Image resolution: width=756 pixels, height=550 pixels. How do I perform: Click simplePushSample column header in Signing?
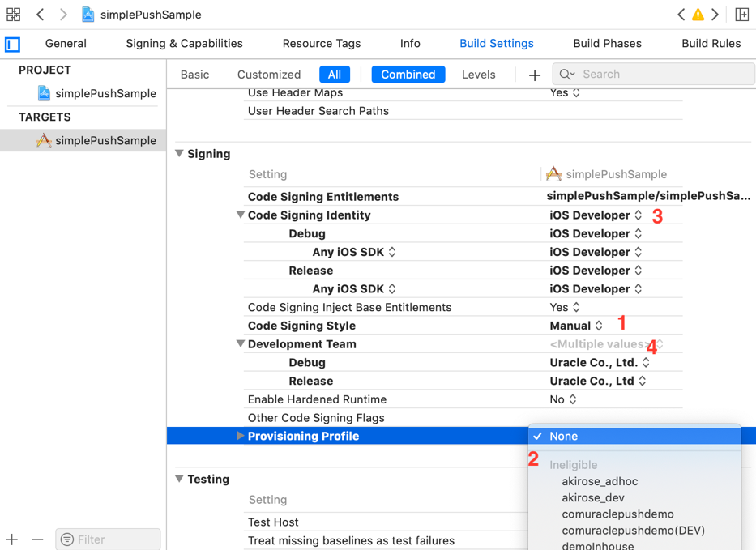(616, 174)
